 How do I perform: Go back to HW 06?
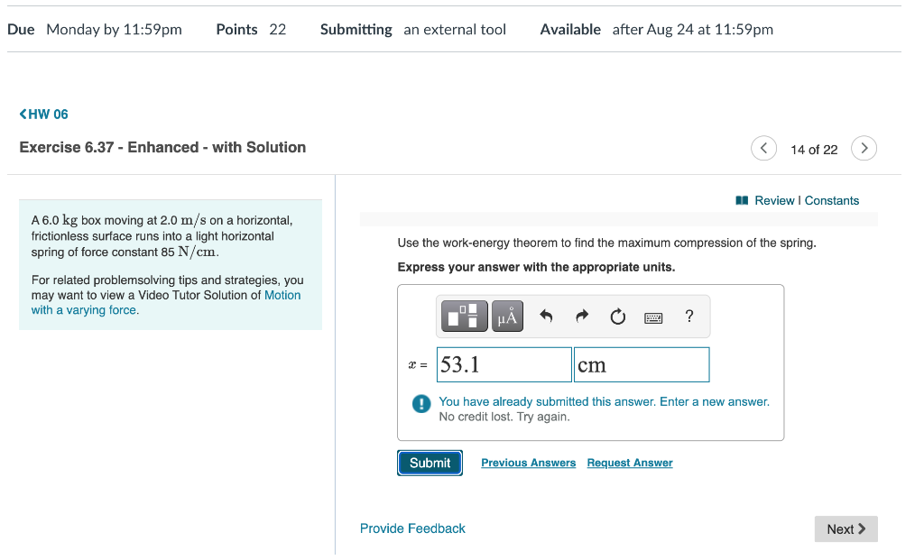(43, 115)
